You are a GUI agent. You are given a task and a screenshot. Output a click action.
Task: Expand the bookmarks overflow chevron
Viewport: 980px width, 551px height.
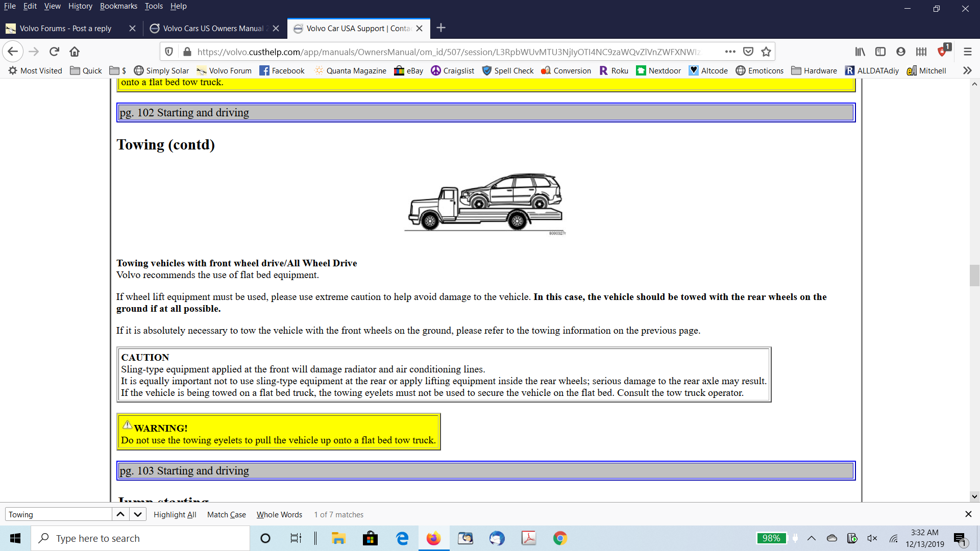click(x=967, y=70)
